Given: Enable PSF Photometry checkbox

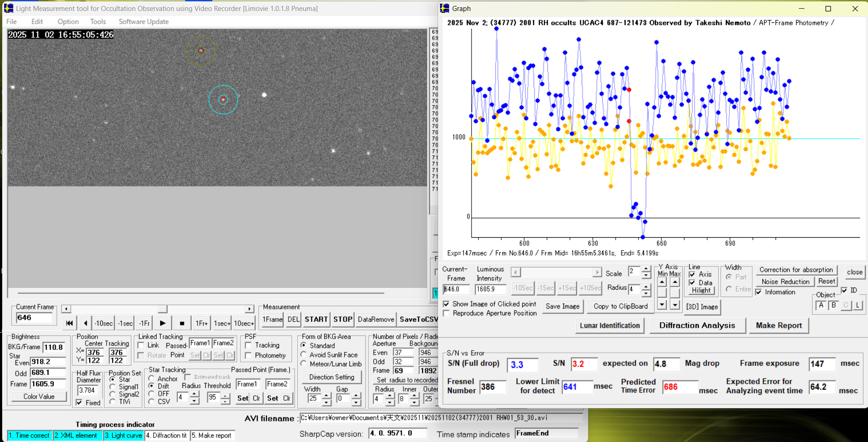Looking at the screenshot, I should coord(248,355).
